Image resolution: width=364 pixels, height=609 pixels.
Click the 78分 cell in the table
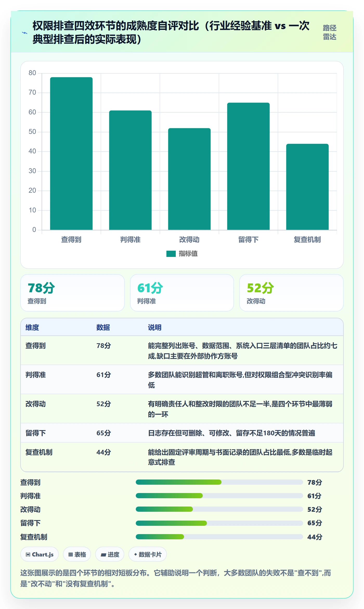(104, 346)
